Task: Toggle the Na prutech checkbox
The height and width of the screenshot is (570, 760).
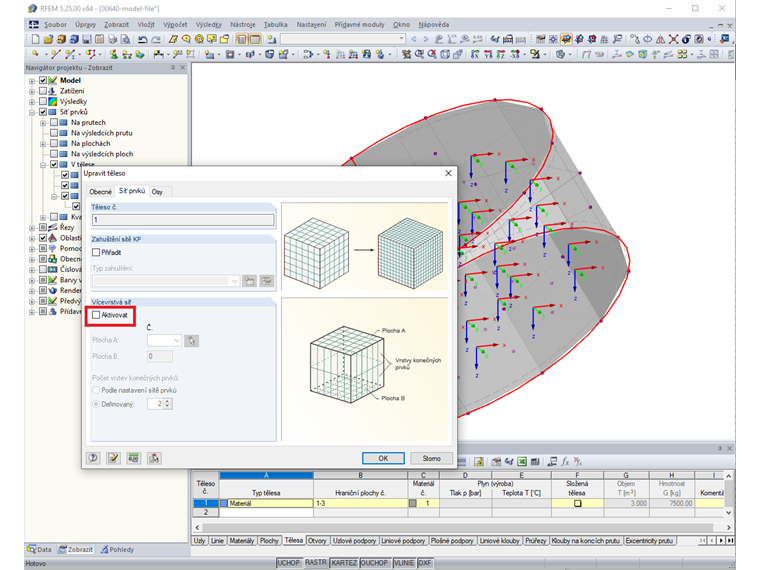Action: click(x=54, y=123)
